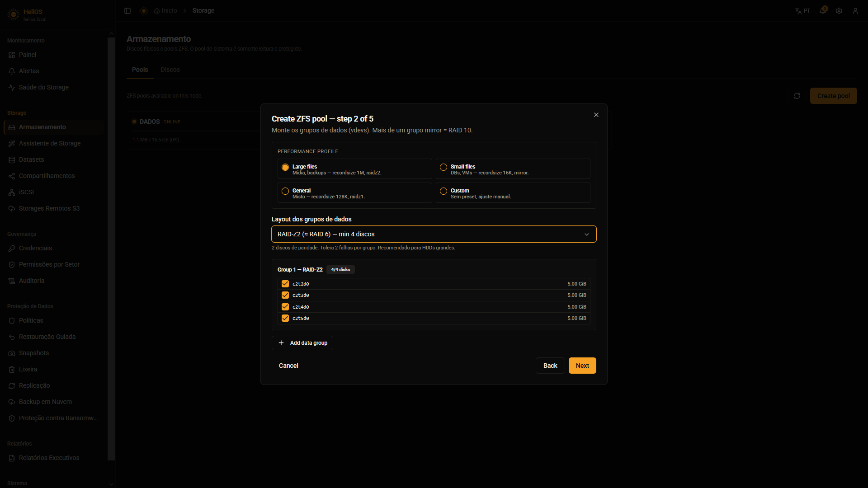The width and height of the screenshot is (868, 488).
Task: Open the language switcher PT icon
Action: click(802, 11)
